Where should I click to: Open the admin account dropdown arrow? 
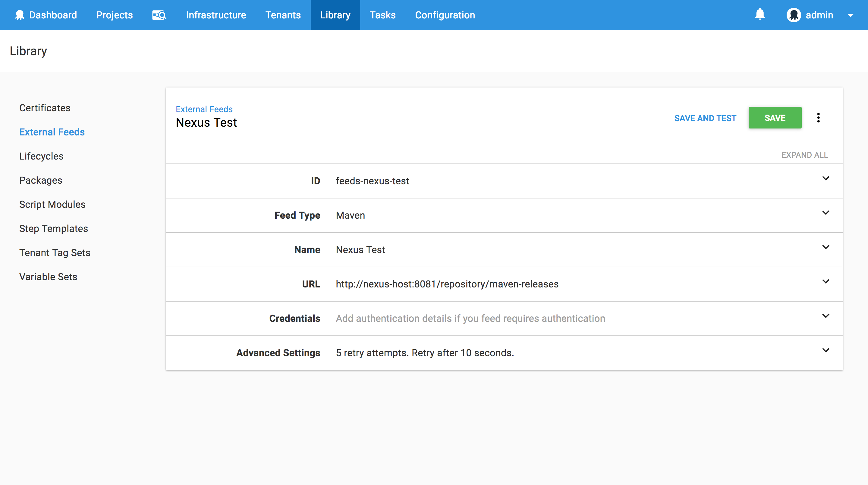click(851, 15)
